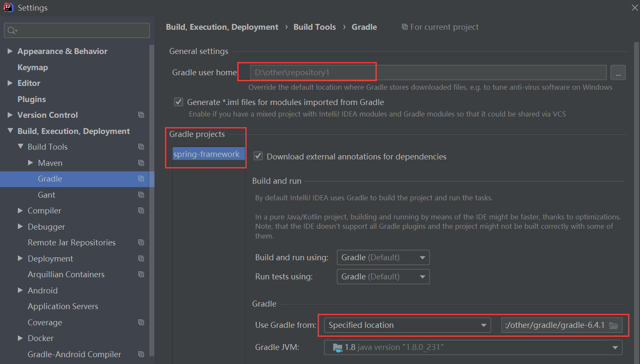The height and width of the screenshot is (364, 640).
Task: Click the project-level icon beside Gradle
Action: 141,179
